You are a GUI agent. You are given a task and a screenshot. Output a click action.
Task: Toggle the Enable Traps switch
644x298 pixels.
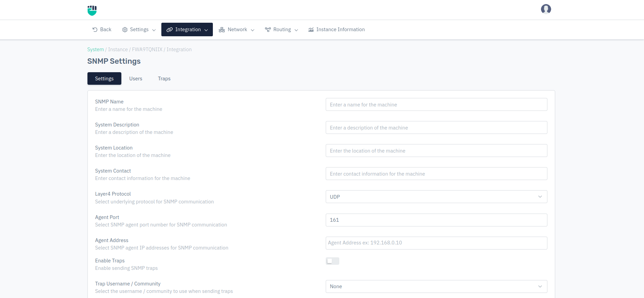coord(332,261)
